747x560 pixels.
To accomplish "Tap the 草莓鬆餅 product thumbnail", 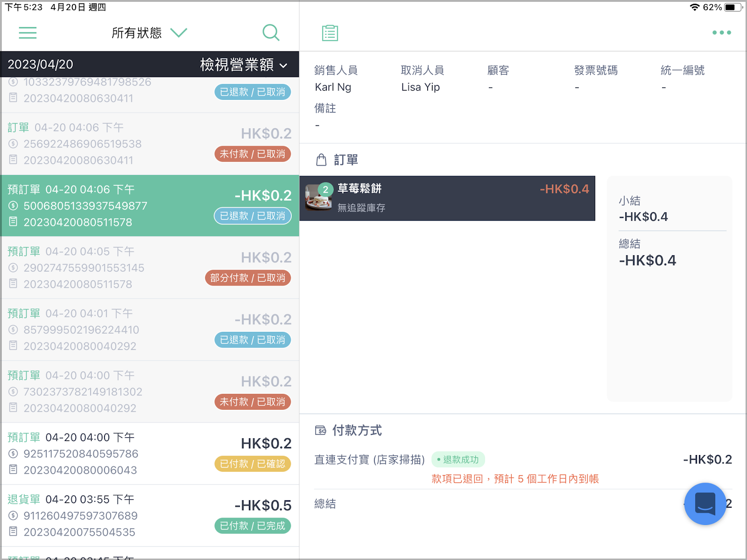I will [318, 198].
